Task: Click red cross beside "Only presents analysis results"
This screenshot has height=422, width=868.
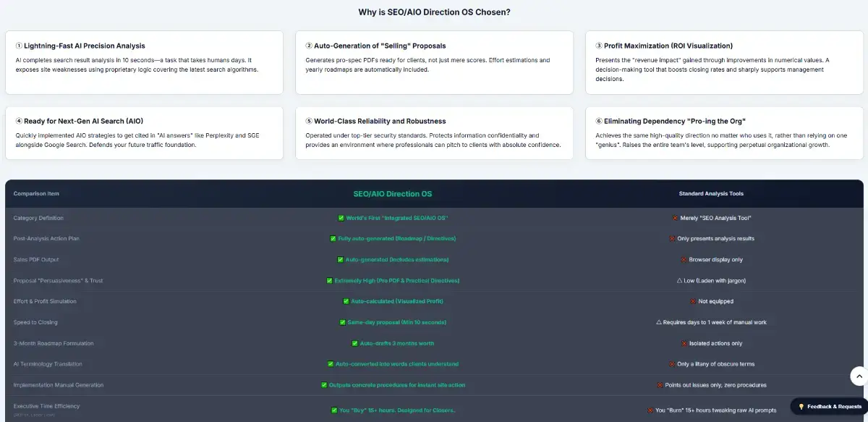Action: (x=672, y=238)
